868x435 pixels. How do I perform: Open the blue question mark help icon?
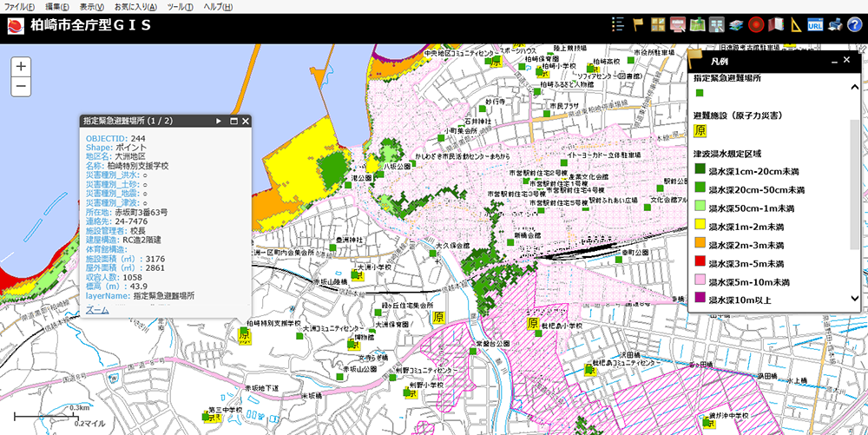coord(853,24)
